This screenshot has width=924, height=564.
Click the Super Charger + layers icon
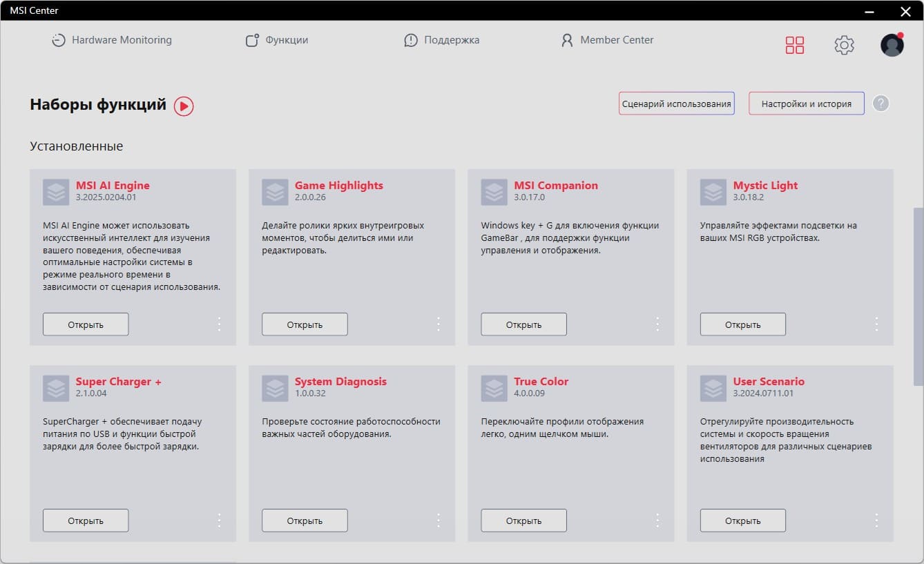(x=56, y=388)
